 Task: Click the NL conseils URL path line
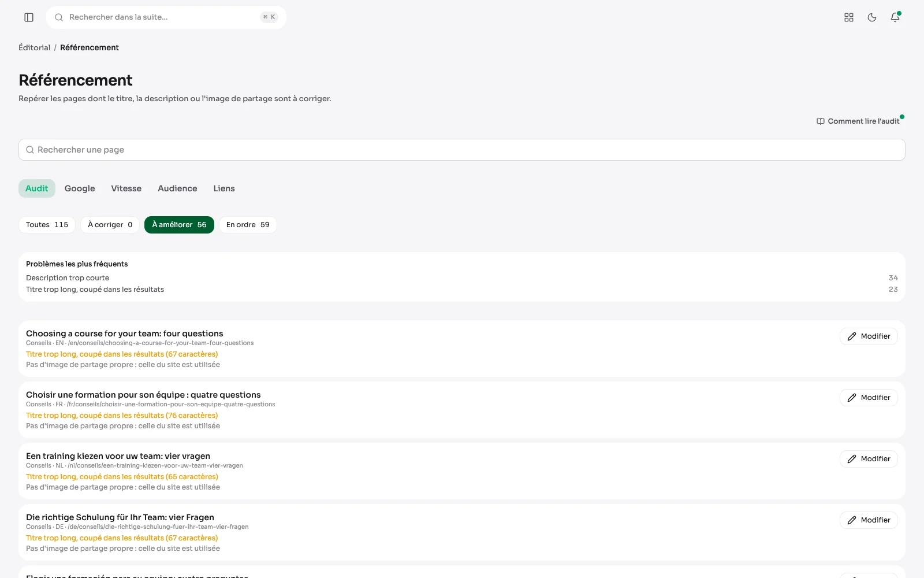click(x=135, y=466)
